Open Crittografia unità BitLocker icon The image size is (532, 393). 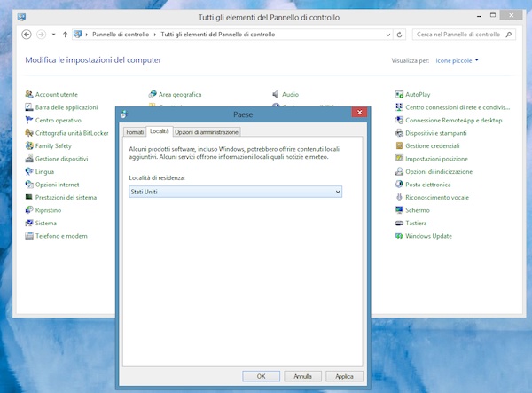[29, 133]
